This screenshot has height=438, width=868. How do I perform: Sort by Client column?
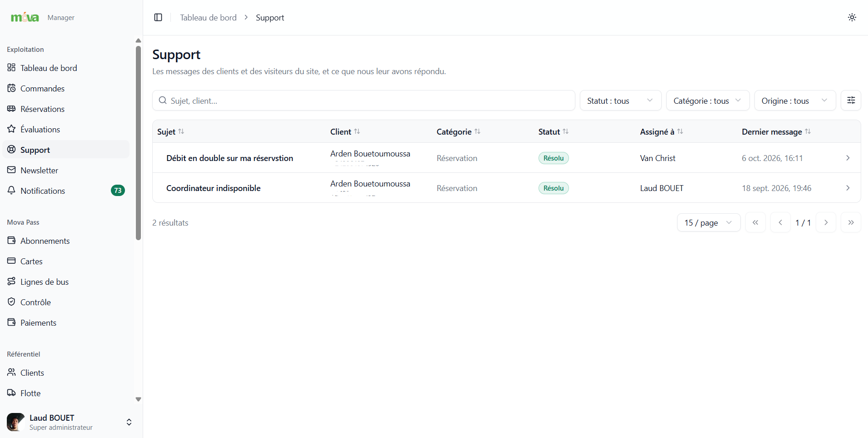pyautogui.click(x=345, y=131)
